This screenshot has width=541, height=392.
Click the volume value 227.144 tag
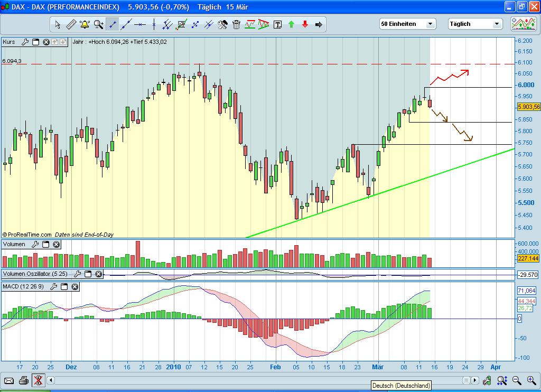click(528, 258)
